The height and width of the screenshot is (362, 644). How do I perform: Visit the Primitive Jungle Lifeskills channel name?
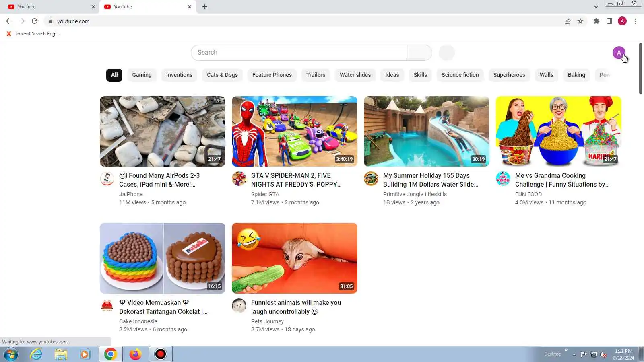pos(415,194)
